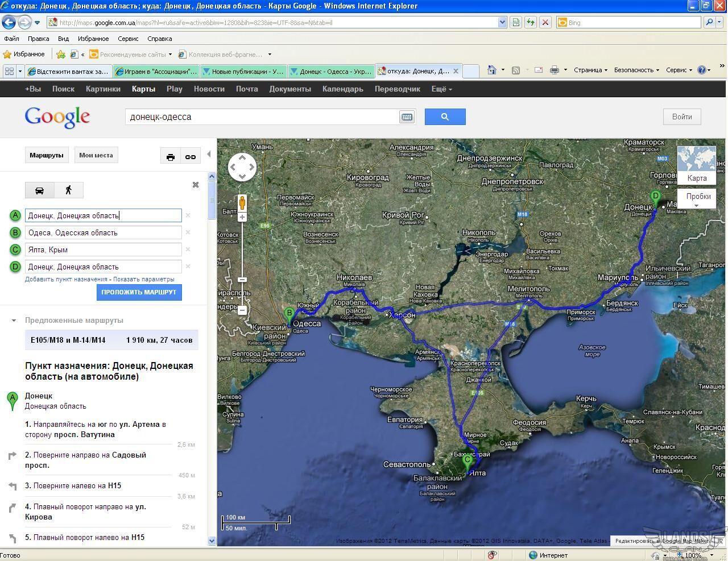Screen dimensions: 728x561
Task: Switch to the Донецк - Одесса browser tab
Action: pyautogui.click(x=331, y=71)
